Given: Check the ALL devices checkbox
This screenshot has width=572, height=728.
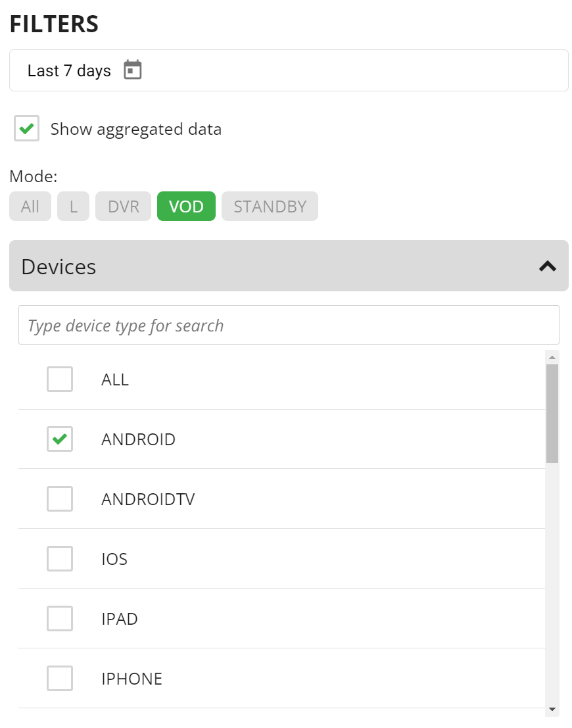Looking at the screenshot, I should coord(60,379).
